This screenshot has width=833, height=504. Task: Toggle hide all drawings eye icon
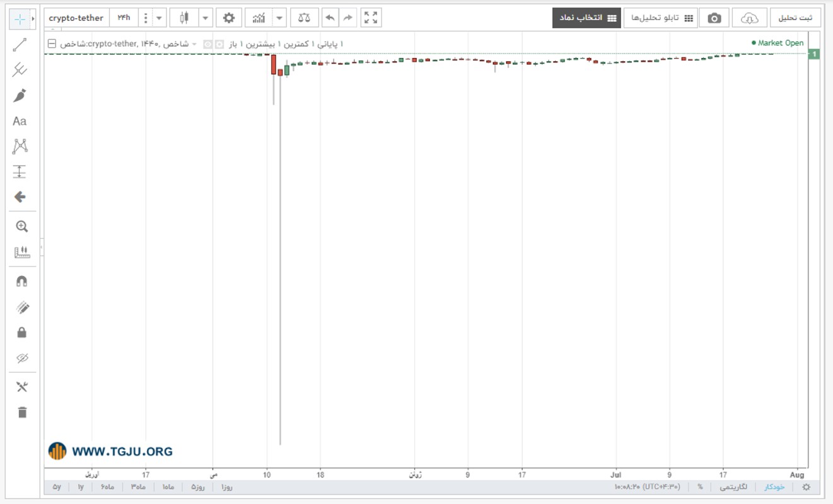[21, 358]
